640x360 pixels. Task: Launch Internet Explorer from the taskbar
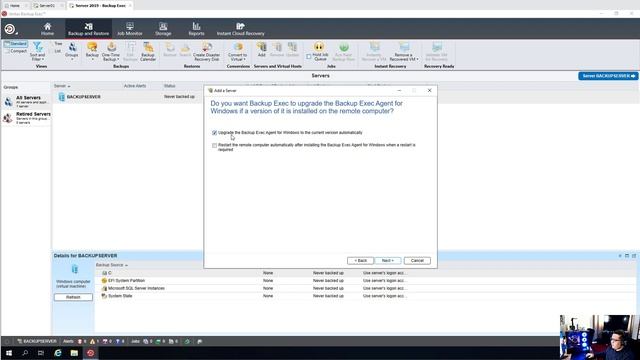(x=58, y=353)
